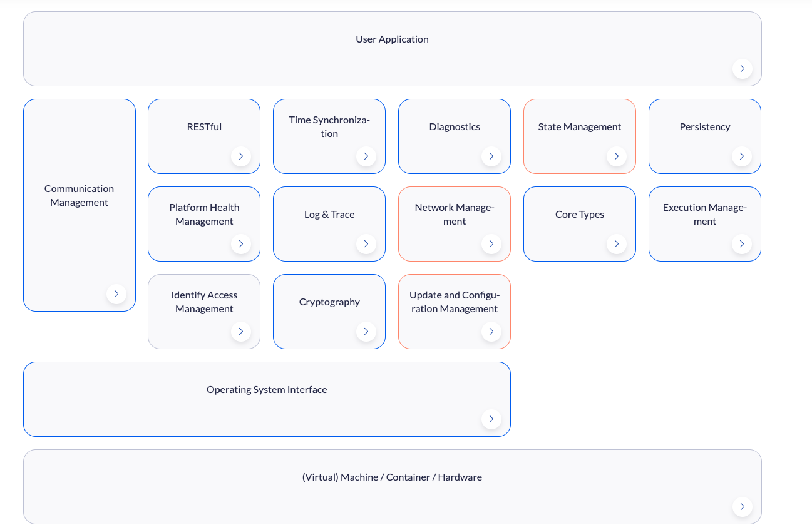Click Network Management chevron icon

coord(491,244)
